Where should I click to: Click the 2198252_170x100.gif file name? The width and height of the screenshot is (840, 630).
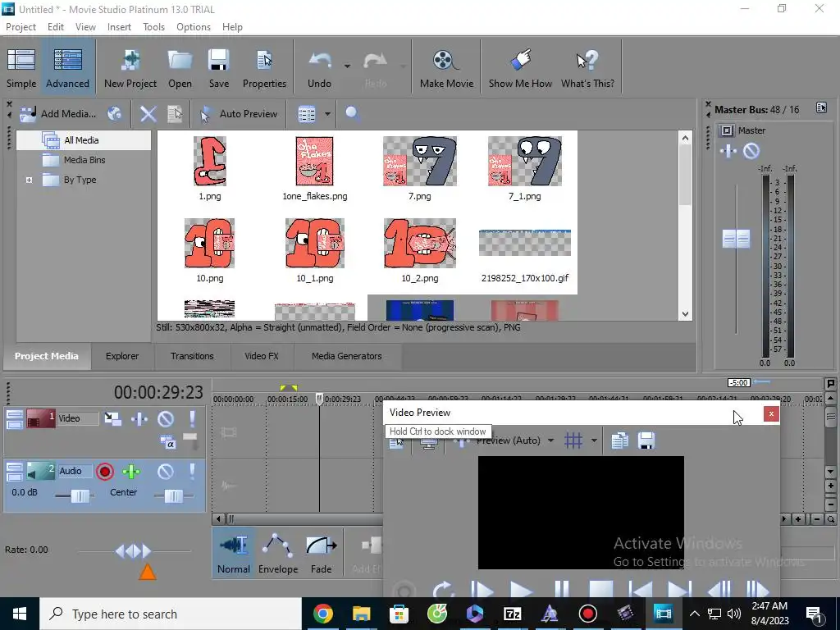[525, 278]
